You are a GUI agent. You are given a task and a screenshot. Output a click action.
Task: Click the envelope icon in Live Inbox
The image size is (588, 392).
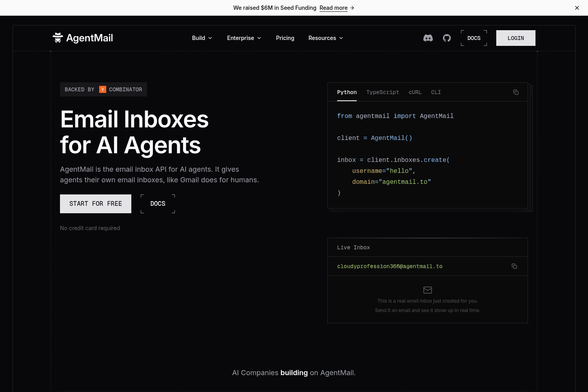coord(428,290)
